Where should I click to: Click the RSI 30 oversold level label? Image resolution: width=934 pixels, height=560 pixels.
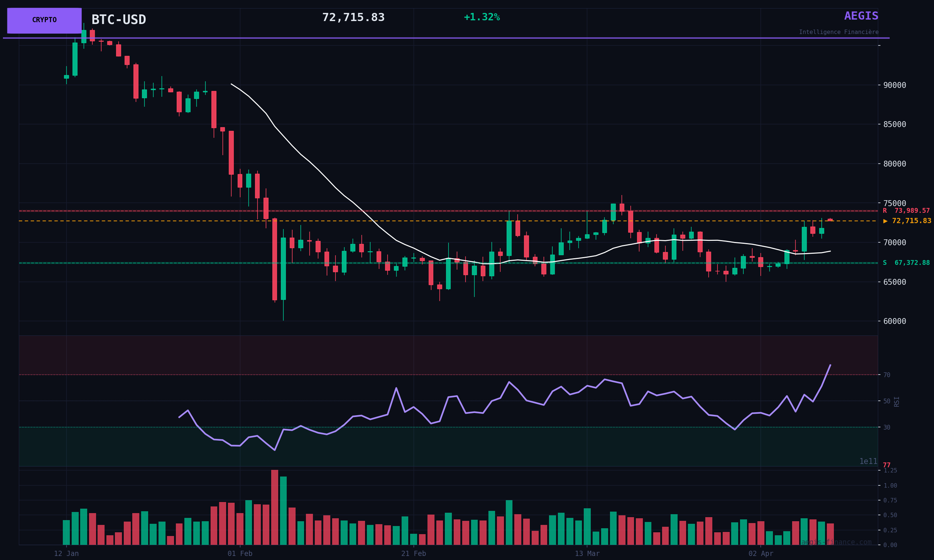pos(886,427)
